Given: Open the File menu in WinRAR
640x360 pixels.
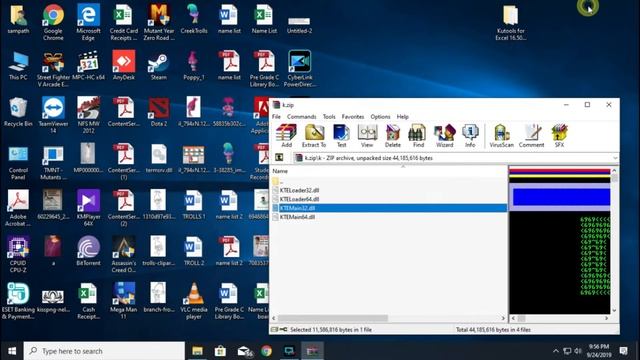Looking at the screenshot, I should tap(276, 117).
